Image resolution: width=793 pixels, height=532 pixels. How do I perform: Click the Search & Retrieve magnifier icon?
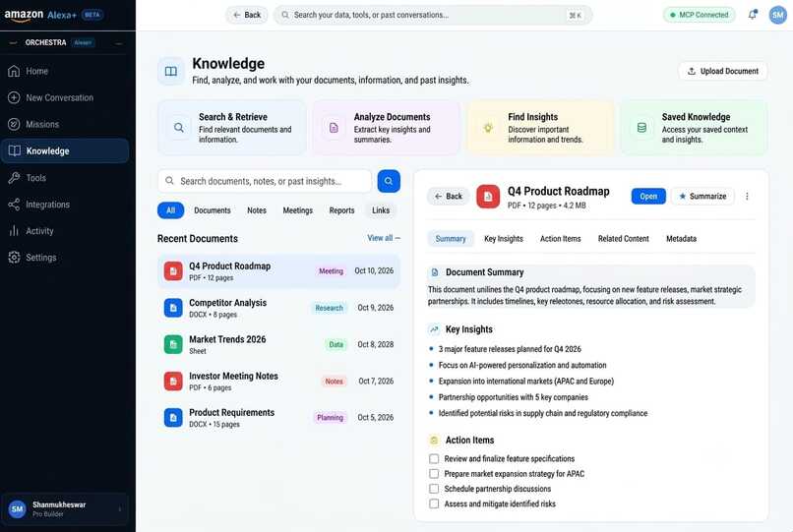[179, 128]
